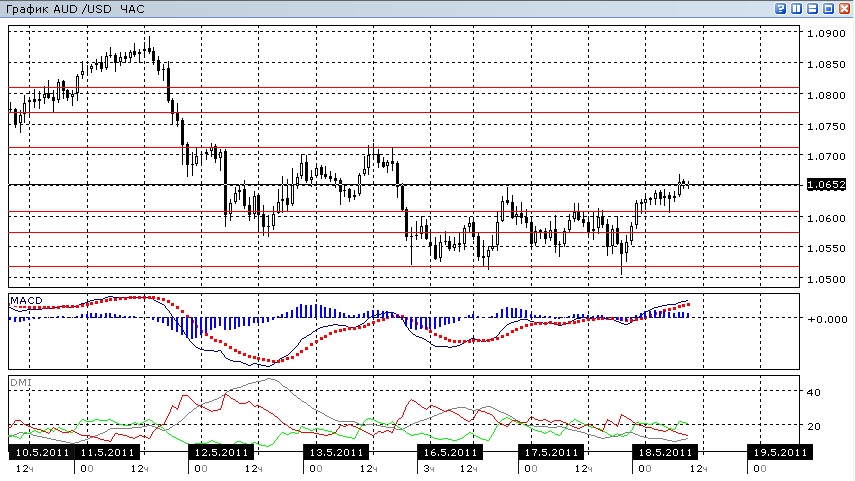Click the 1.0850 price axis label
This screenshot has height=481, width=855.
point(826,64)
